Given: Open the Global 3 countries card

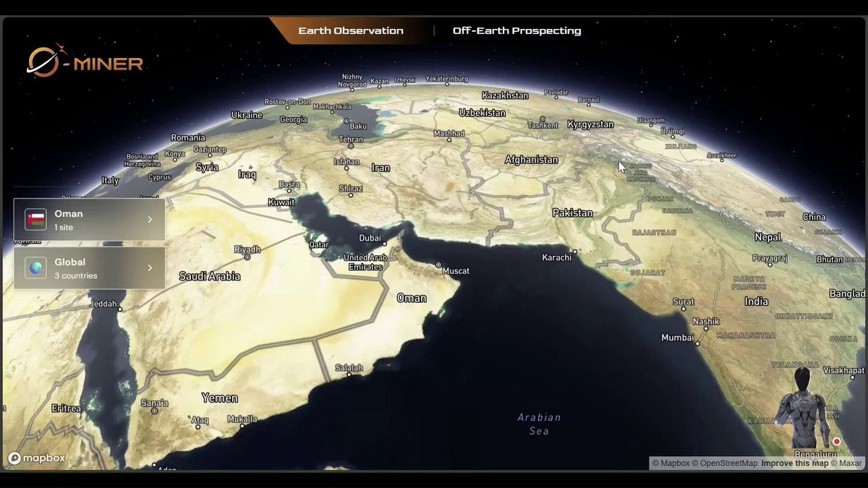Looking at the screenshot, I should (x=89, y=268).
